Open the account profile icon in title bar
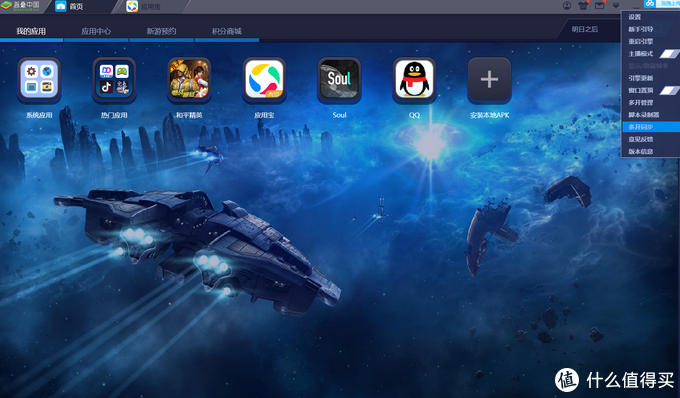Image resolution: width=680 pixels, height=398 pixels. point(567,6)
